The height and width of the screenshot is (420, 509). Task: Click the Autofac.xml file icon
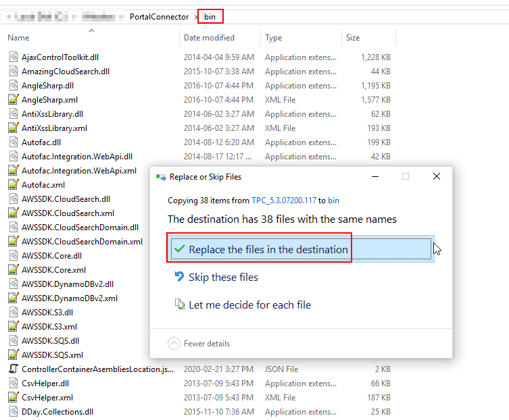click(x=14, y=185)
